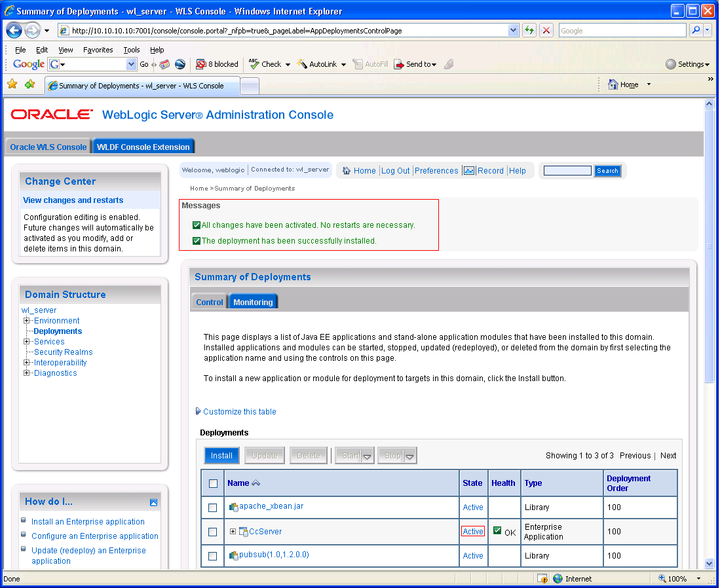The width and height of the screenshot is (720, 588).
Task: Click the Google search box in browser
Action: [x=622, y=31]
